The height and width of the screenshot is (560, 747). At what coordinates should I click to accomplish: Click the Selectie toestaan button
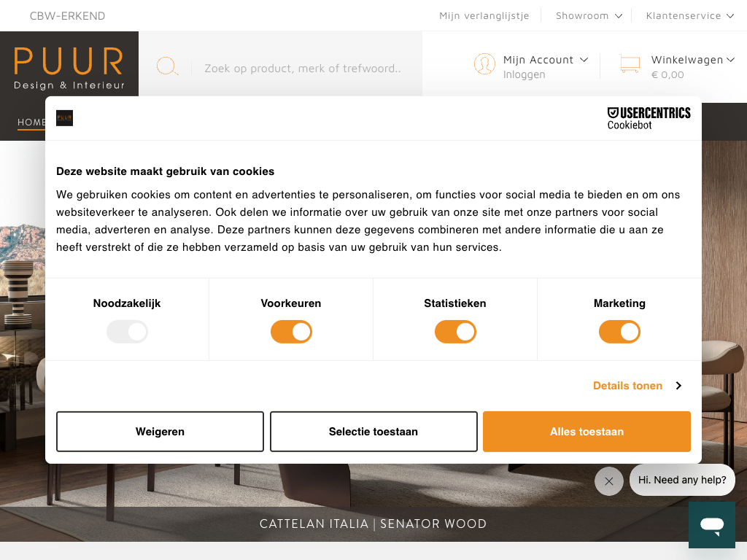(x=373, y=432)
